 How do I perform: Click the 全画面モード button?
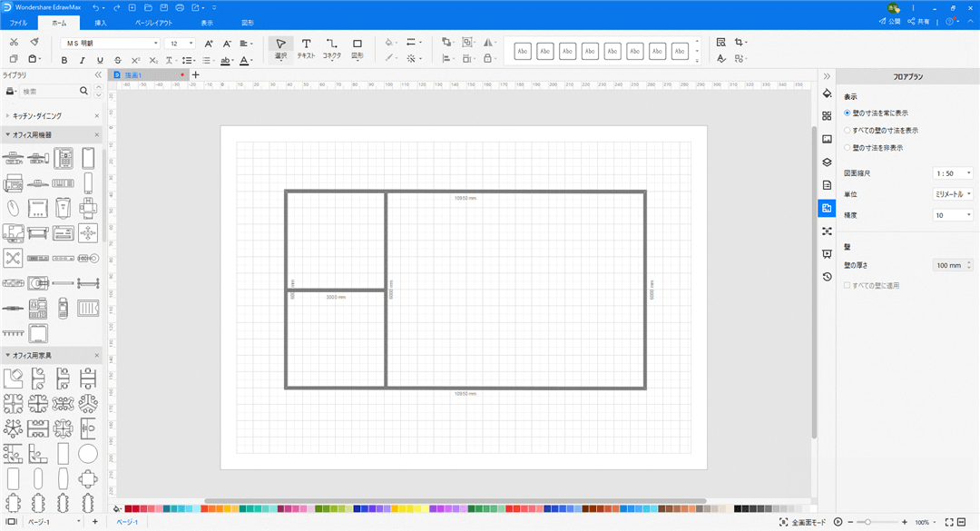[x=802, y=523]
